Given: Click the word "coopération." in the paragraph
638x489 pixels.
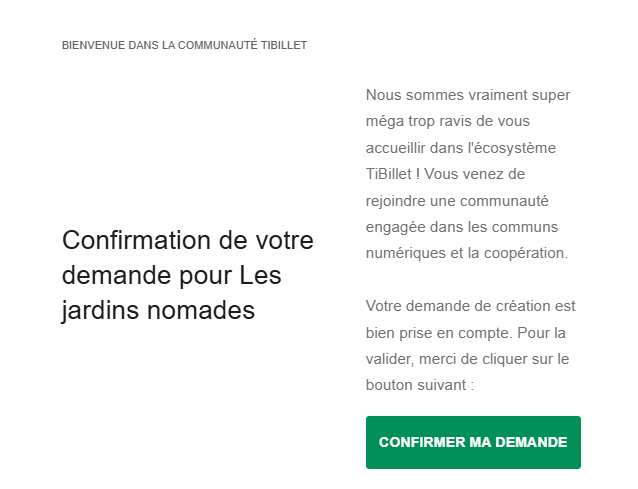Looking at the screenshot, I should click(526, 252).
